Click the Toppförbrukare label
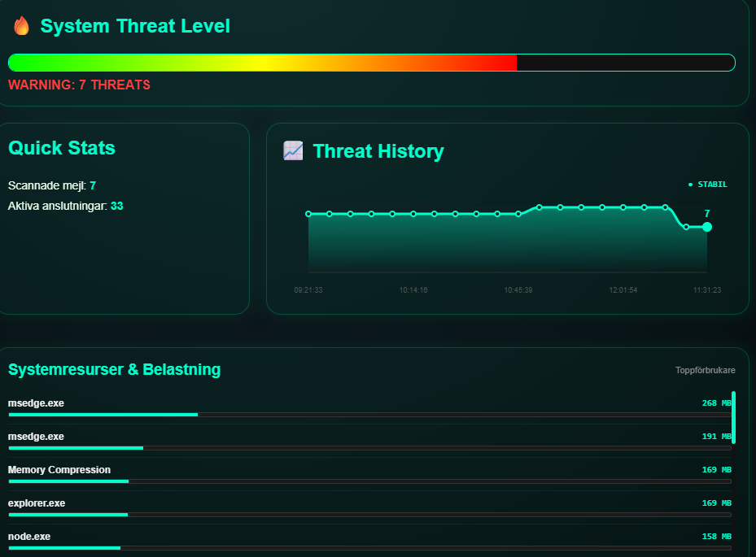The height and width of the screenshot is (557, 756). tap(705, 370)
